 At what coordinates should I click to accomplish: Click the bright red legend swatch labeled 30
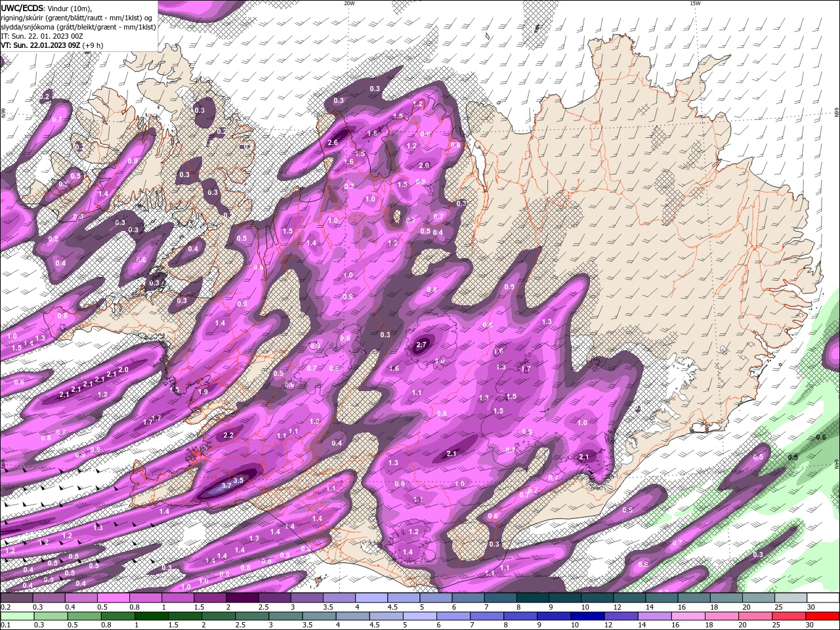pos(822,616)
